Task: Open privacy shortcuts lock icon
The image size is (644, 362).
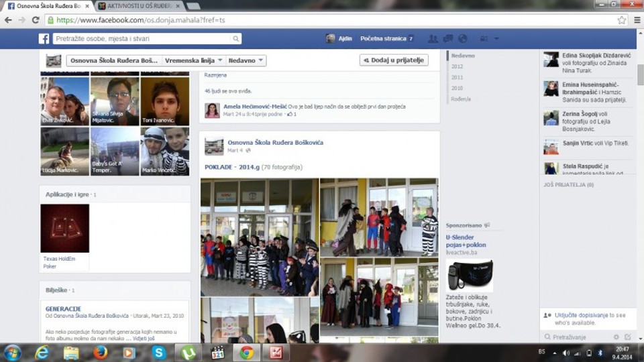Action: (x=484, y=39)
